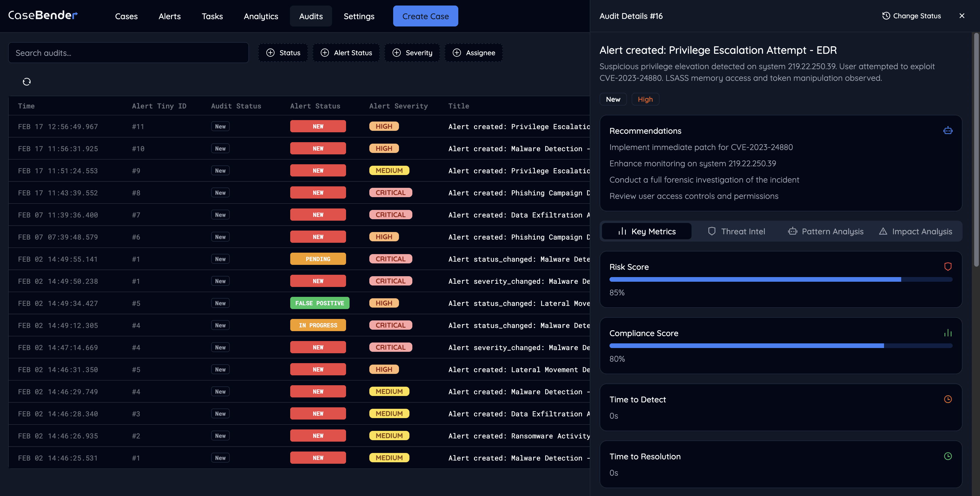Switch to the Key Metrics tab
Screen dimensions: 980x496
[646, 231]
